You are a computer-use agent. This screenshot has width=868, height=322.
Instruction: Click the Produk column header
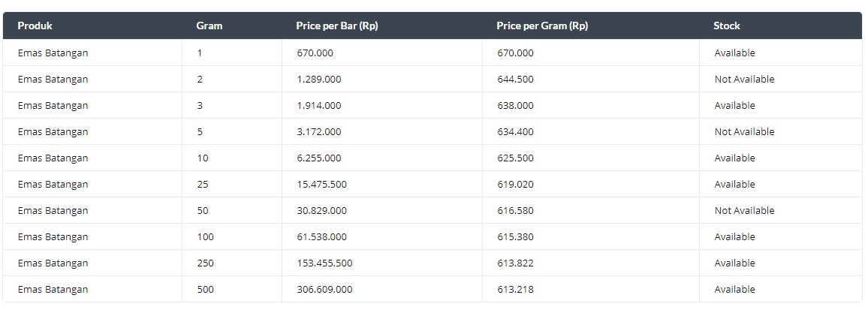pyautogui.click(x=35, y=26)
